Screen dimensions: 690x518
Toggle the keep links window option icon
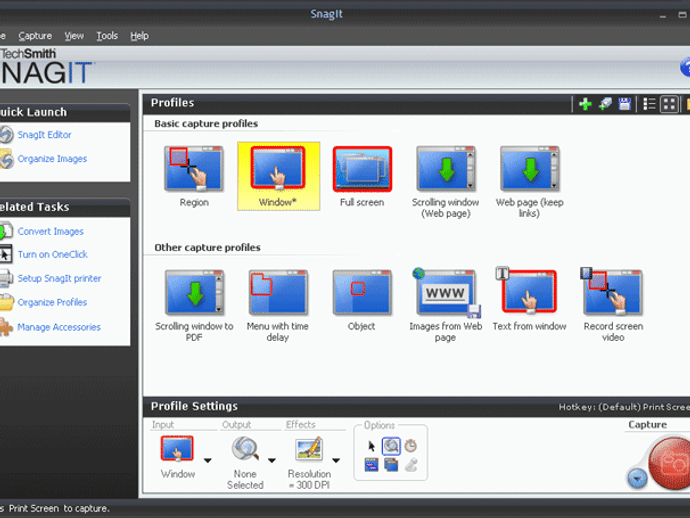pos(371,465)
